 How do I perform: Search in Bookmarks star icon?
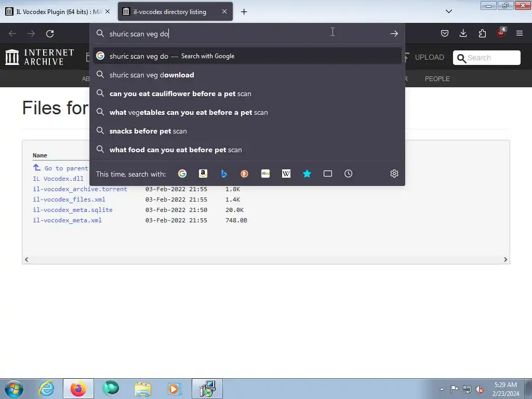click(x=307, y=174)
